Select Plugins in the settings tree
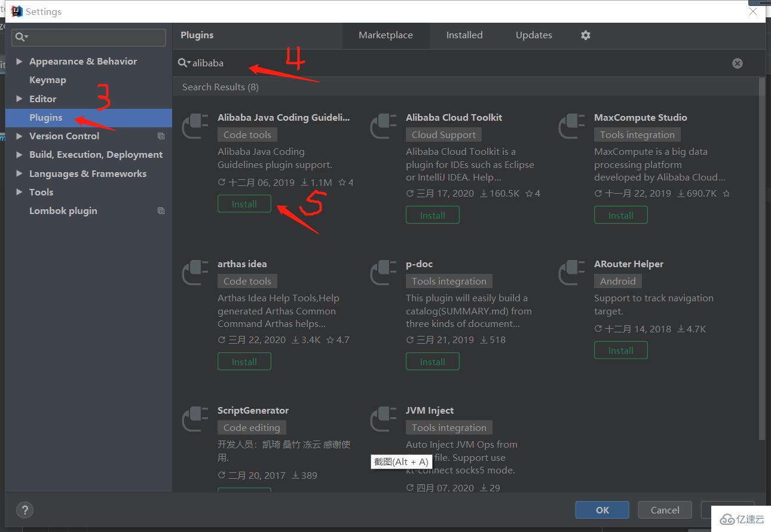The width and height of the screenshot is (771, 532). pyautogui.click(x=88, y=118)
